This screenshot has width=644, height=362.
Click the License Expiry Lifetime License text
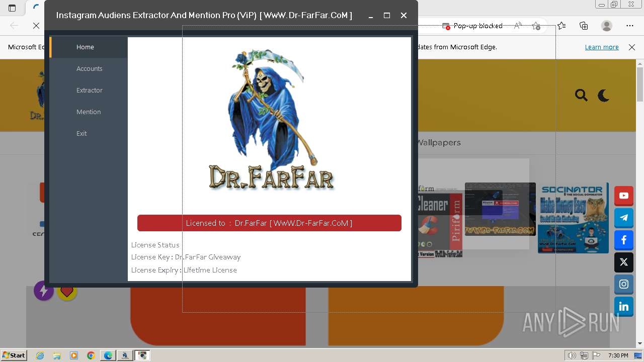184,270
